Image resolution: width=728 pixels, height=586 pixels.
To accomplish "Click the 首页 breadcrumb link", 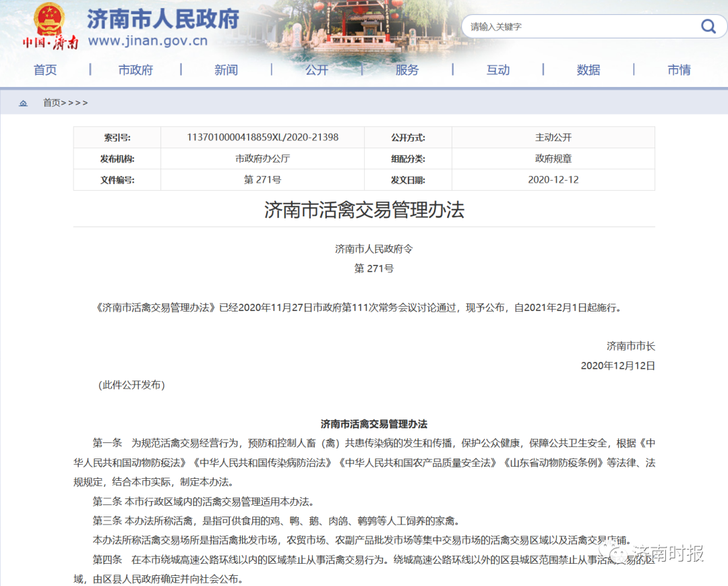I will pos(51,102).
